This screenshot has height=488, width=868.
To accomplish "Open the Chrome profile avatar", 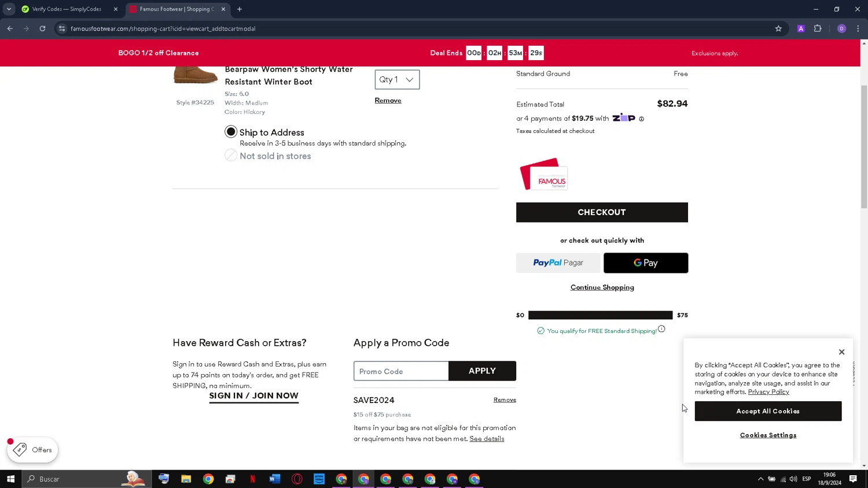I will [x=841, y=28].
